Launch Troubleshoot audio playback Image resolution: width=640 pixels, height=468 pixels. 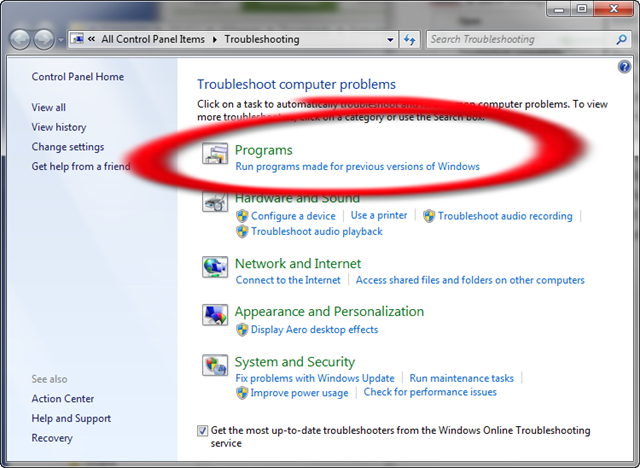click(x=317, y=231)
